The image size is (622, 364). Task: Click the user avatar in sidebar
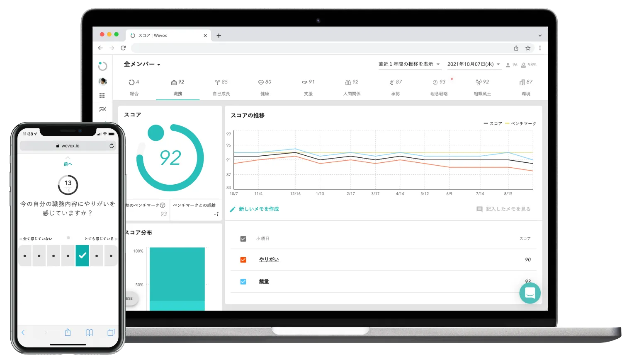pos(102,81)
